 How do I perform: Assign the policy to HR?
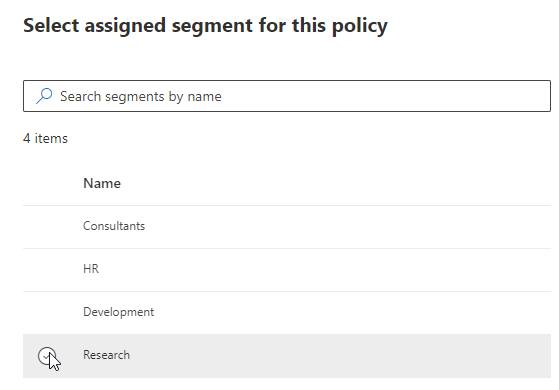[x=287, y=270]
